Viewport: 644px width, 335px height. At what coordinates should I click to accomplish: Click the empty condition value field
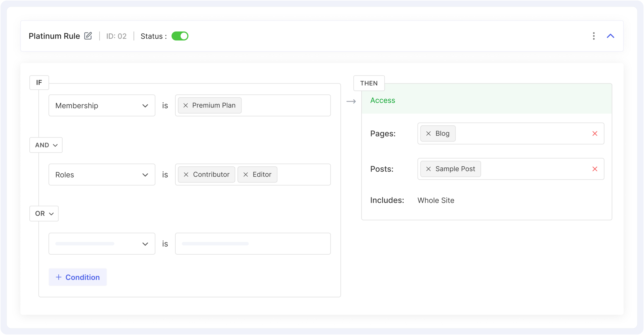[253, 244]
